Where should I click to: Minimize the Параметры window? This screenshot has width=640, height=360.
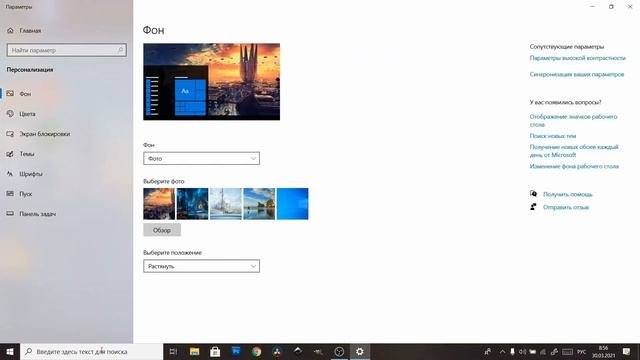coord(592,7)
